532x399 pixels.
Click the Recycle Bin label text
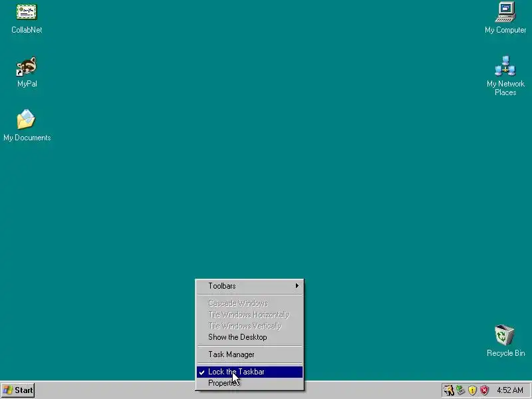(505, 353)
